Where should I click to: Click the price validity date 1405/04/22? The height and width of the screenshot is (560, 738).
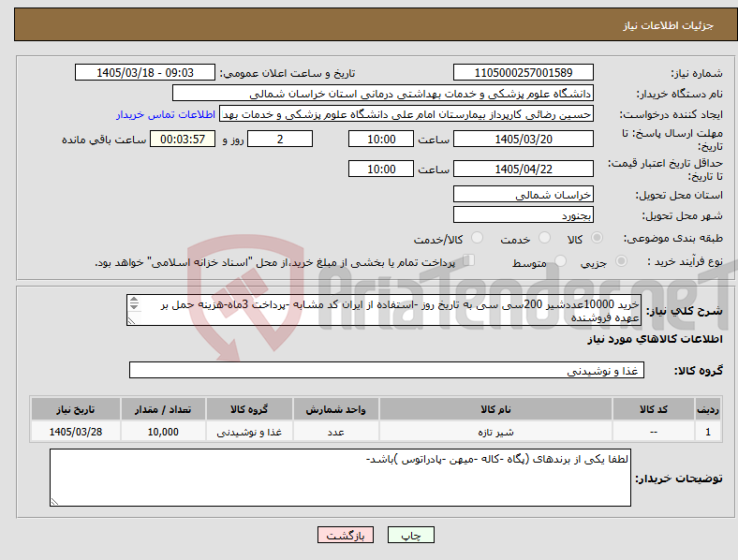pos(524,169)
